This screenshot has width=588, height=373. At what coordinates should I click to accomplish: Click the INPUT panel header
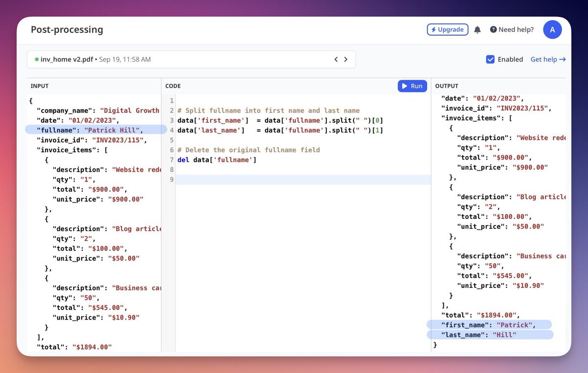40,86
